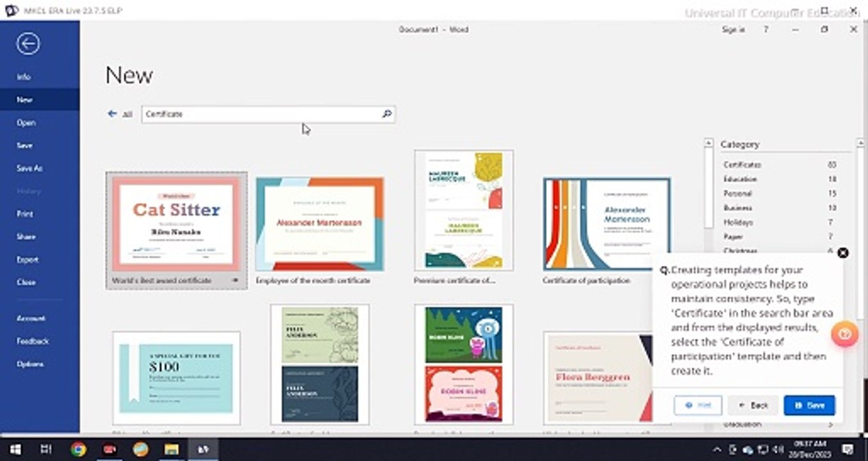
Task: Open the Help question mark icon
Action: click(766, 29)
